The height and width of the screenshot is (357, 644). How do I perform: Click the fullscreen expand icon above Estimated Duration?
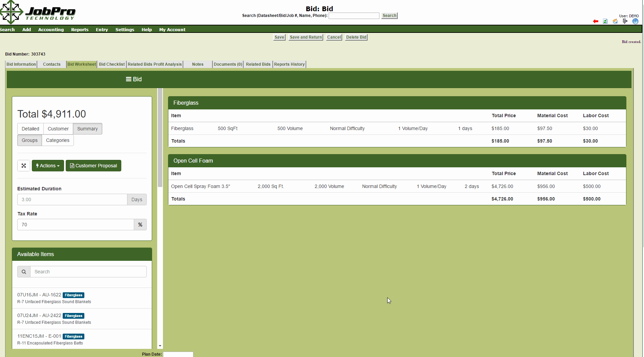click(x=24, y=166)
